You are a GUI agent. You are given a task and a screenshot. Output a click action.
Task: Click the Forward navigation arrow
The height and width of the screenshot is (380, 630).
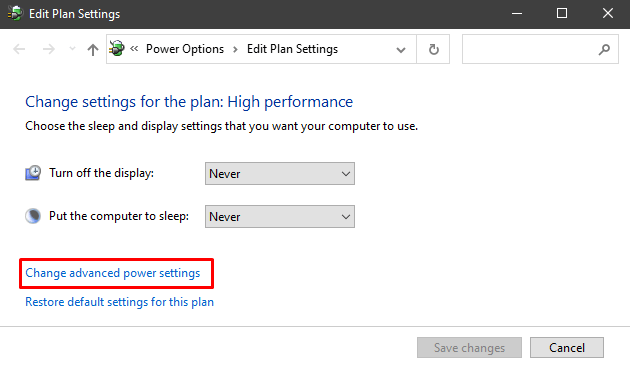click(49, 49)
